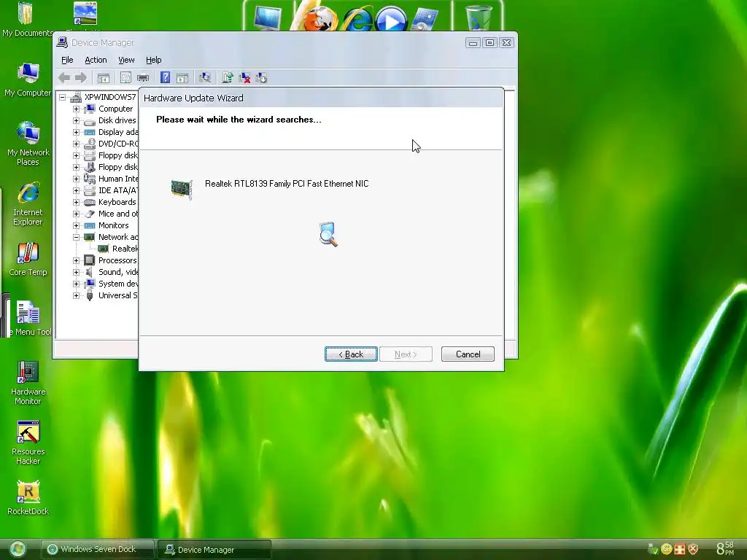Viewport: 747px width, 560px height.
Task: Click the taskbar clock showing 8:58 PM
Action: 726,549
